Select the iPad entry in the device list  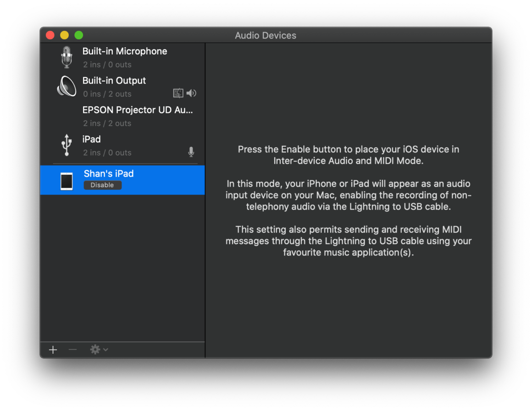(91, 139)
